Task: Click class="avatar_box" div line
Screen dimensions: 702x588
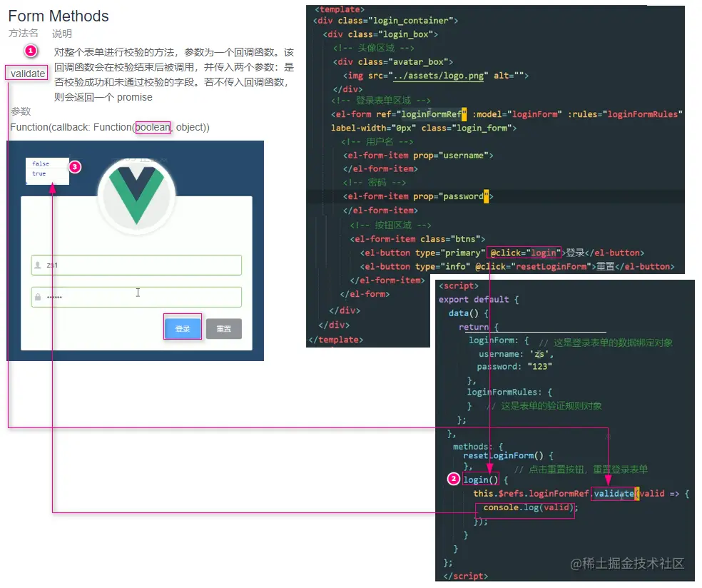Action: pos(393,62)
